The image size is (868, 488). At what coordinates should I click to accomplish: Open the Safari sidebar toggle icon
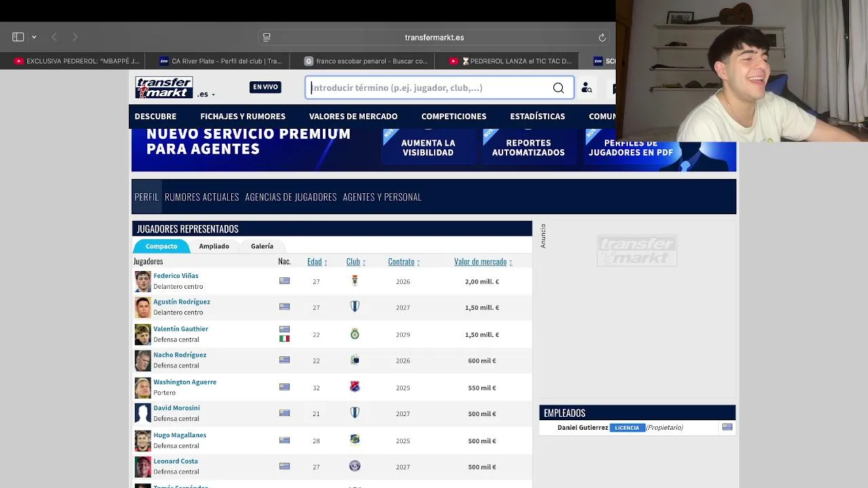coord(18,37)
